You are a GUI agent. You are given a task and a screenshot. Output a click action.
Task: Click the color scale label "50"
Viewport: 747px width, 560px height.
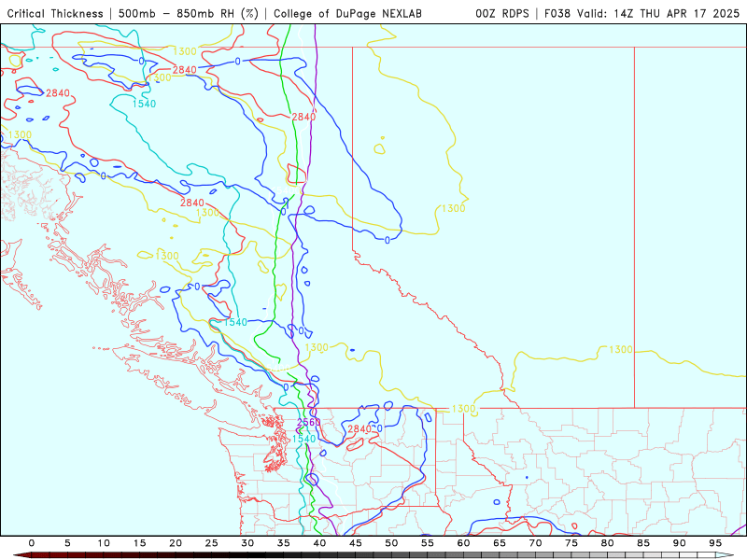pyautogui.click(x=391, y=543)
